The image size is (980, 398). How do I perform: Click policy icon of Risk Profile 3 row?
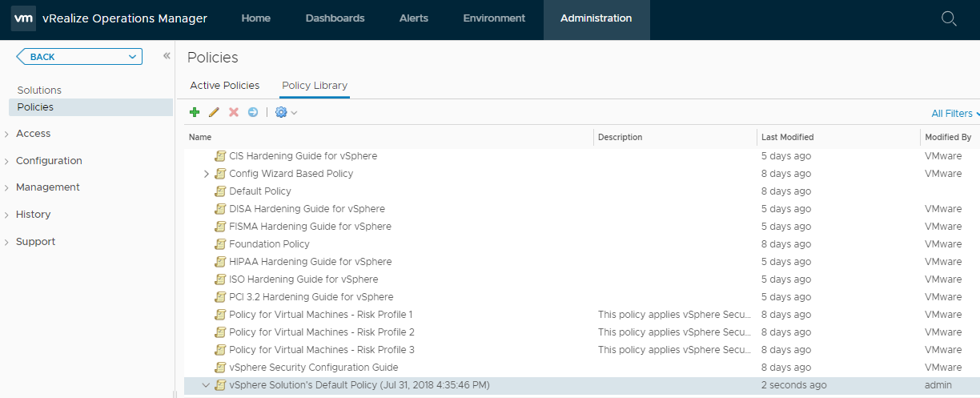click(x=220, y=350)
